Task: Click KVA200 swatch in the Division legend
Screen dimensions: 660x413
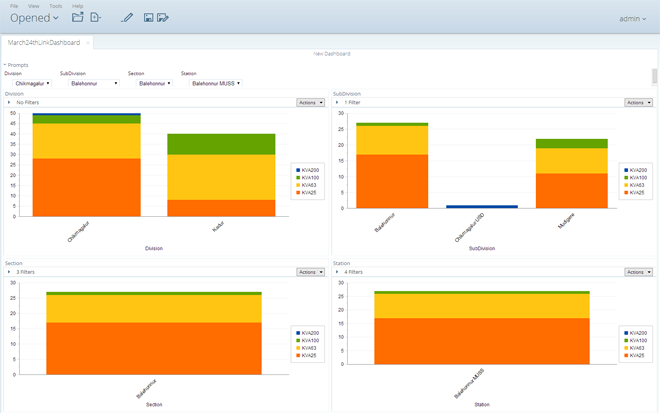Action: 298,170
